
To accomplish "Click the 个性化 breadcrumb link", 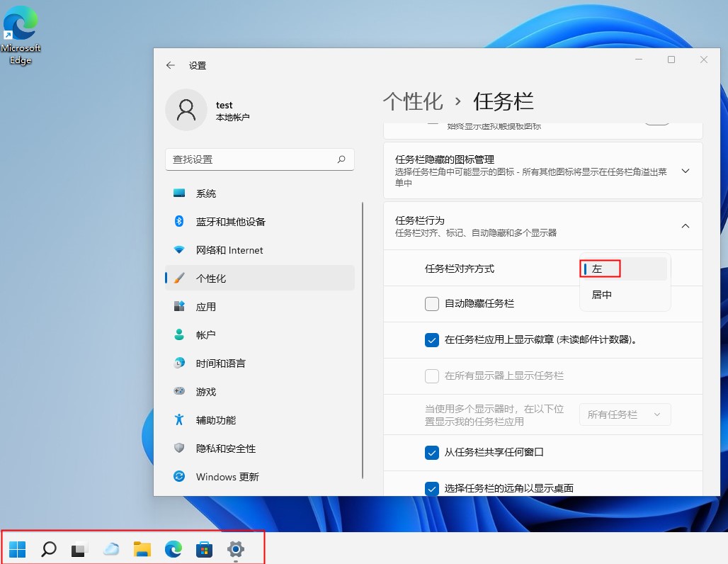I will 413,101.
